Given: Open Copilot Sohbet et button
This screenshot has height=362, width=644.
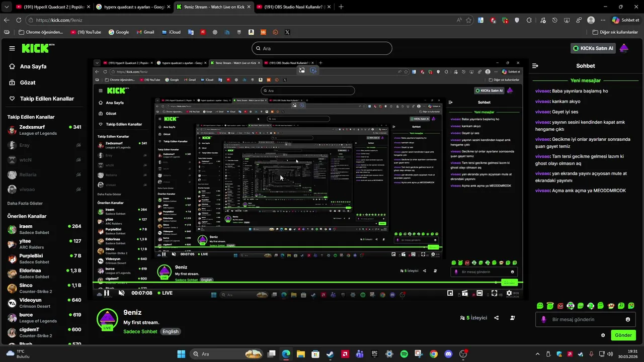Looking at the screenshot, I should [625, 20].
